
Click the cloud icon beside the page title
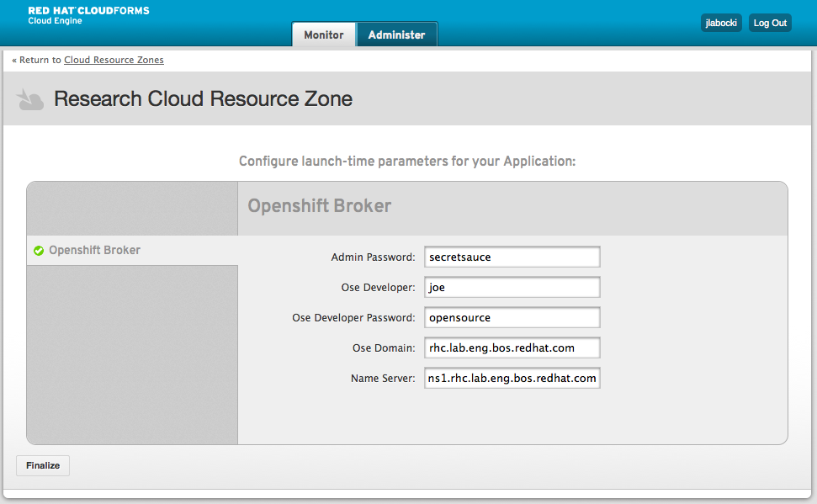(30, 99)
